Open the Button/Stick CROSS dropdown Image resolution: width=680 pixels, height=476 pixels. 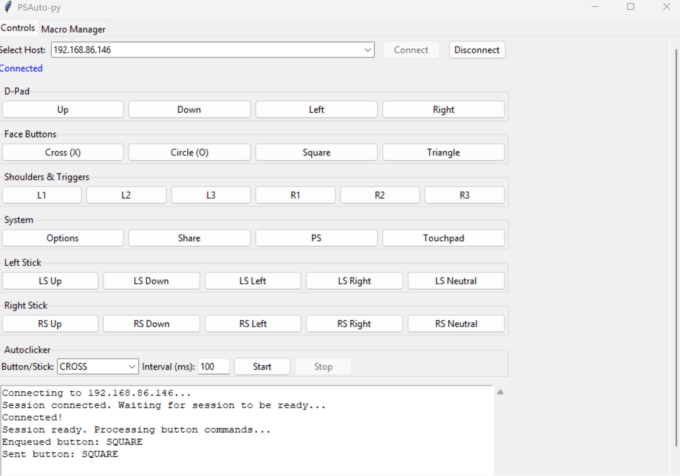point(98,367)
